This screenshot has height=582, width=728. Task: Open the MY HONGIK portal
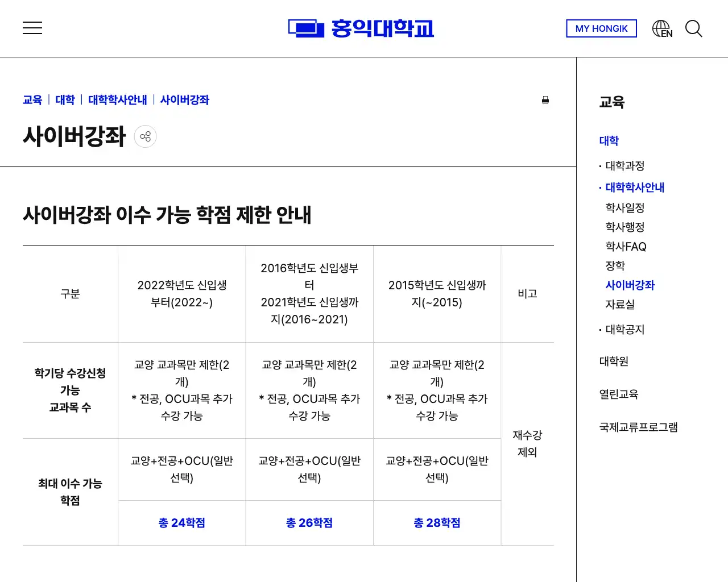point(601,28)
